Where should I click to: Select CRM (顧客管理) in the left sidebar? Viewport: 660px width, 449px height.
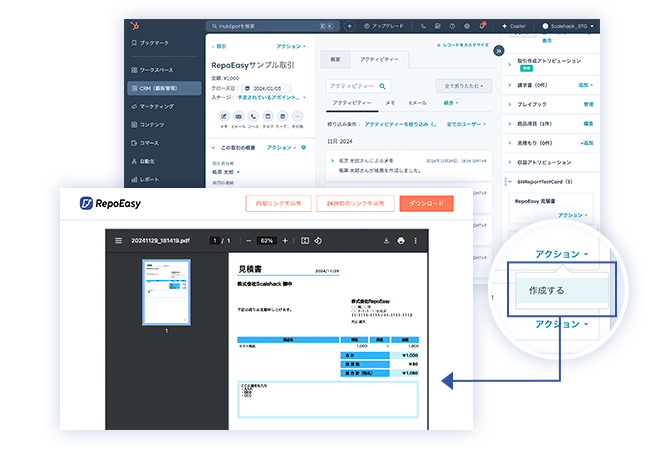(x=164, y=88)
